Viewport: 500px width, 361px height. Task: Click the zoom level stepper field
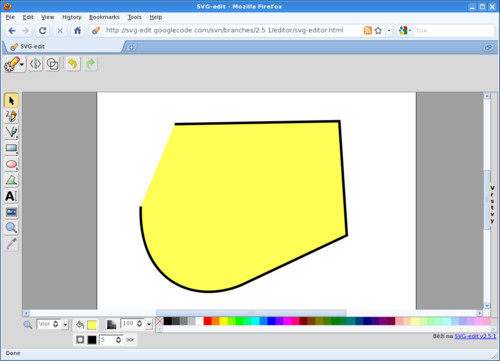click(49, 324)
